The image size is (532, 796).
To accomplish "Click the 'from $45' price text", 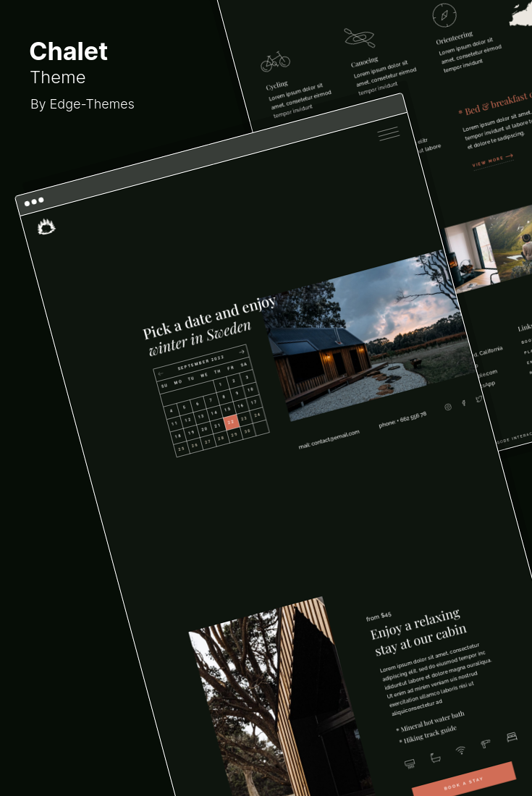I will [x=379, y=617].
